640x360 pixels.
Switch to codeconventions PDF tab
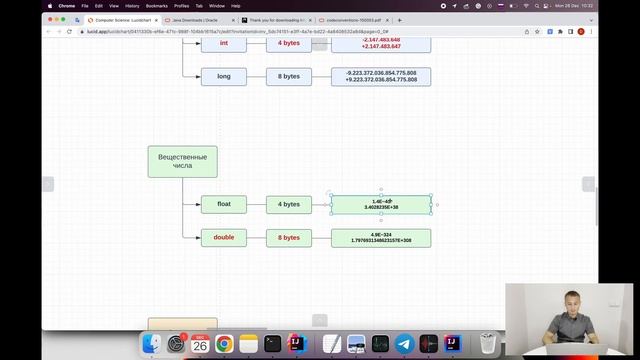pyautogui.click(x=354, y=20)
